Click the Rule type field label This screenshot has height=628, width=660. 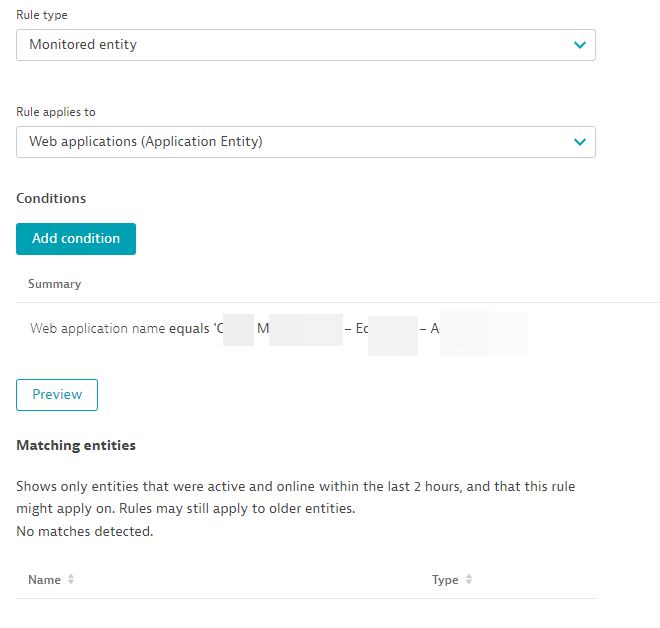coord(42,16)
